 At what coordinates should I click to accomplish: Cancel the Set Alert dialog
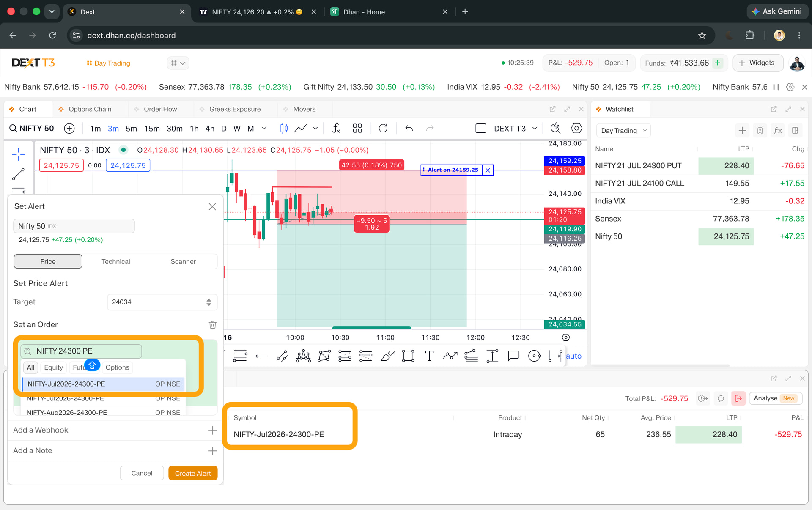[142, 473]
